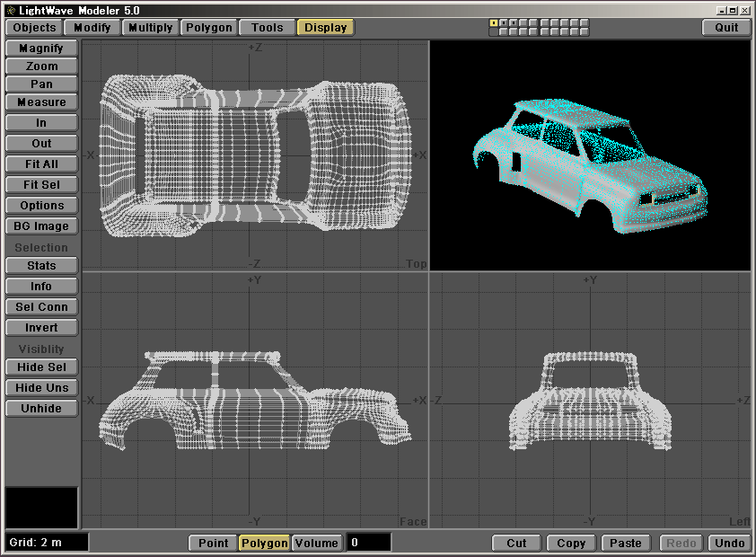Switch selection mode to Volume
The width and height of the screenshot is (756, 557).
317,543
